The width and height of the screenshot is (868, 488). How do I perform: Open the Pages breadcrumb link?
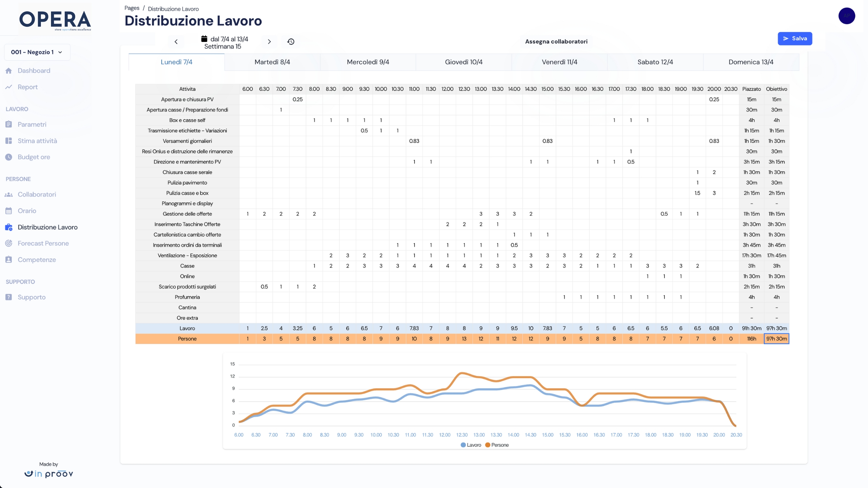pyautogui.click(x=132, y=8)
